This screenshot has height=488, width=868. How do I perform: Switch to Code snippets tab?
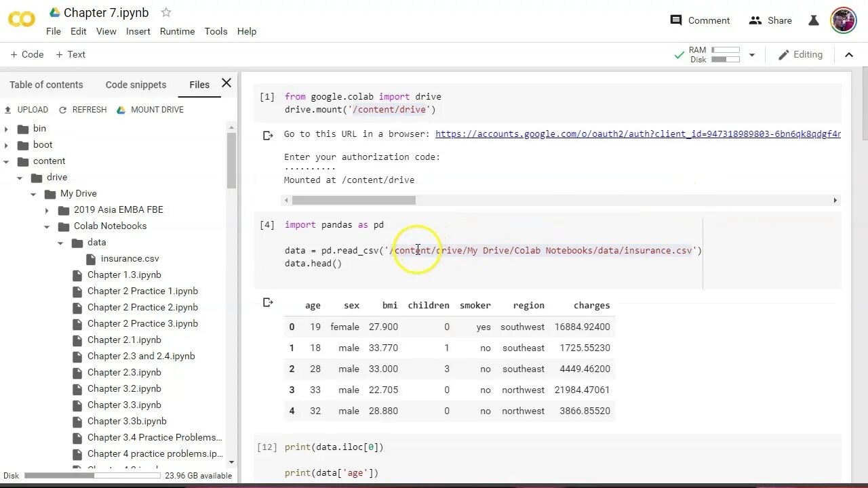pyautogui.click(x=136, y=85)
